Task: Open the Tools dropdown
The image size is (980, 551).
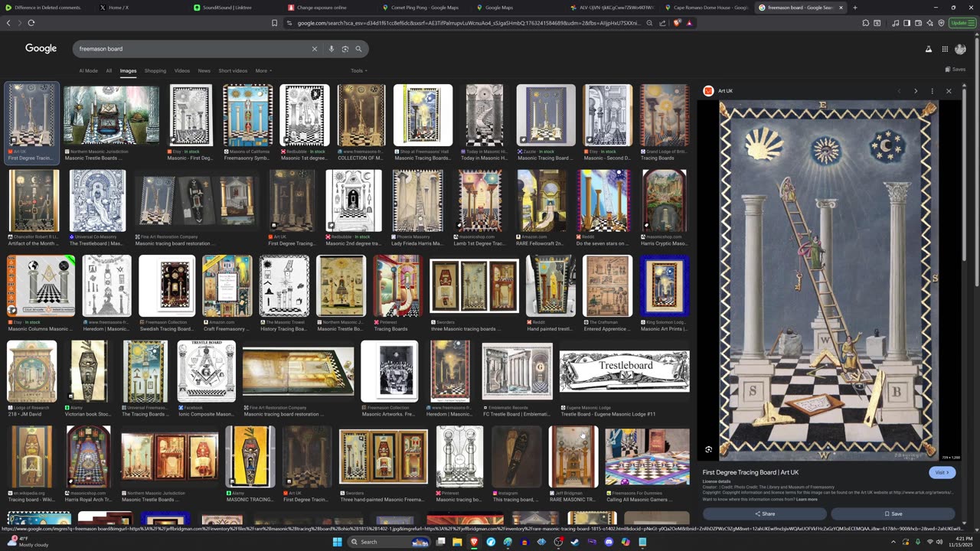Action: pos(358,70)
